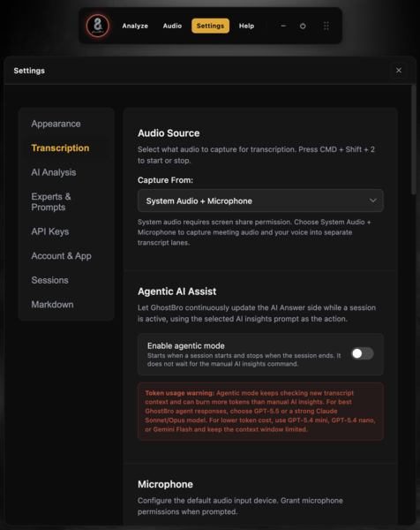Click the Enable agentic mode label
Screen dimensions: 420x530
click(186, 345)
